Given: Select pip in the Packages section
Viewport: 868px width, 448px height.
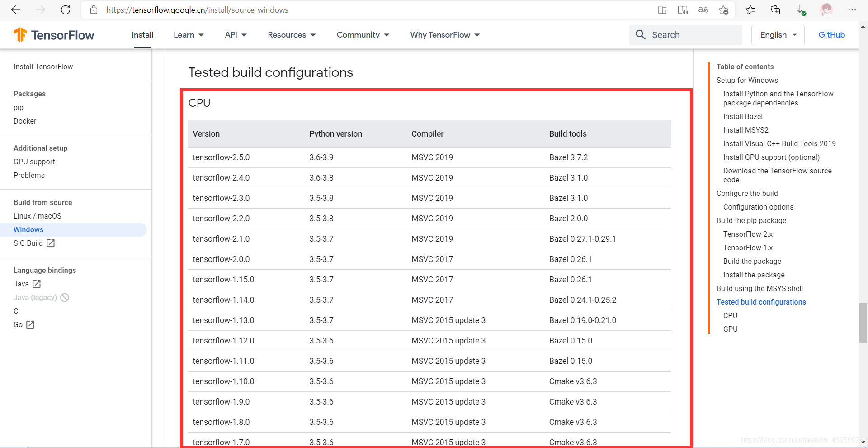Looking at the screenshot, I should [19, 108].
